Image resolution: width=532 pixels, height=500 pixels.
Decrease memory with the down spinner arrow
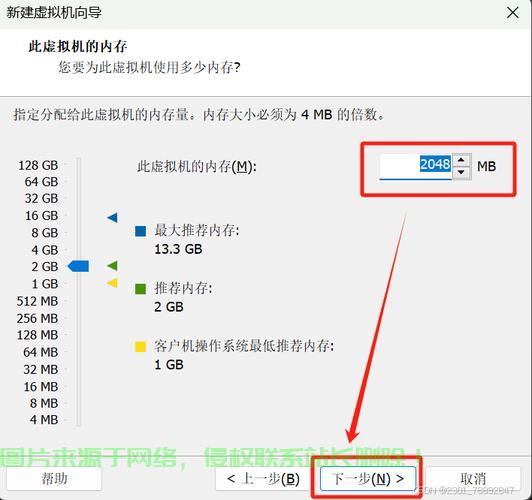click(x=461, y=172)
